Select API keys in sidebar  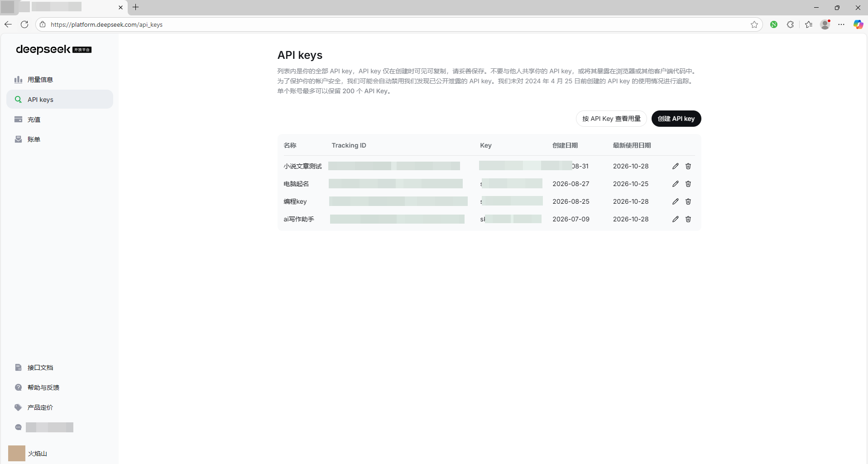[x=60, y=99]
